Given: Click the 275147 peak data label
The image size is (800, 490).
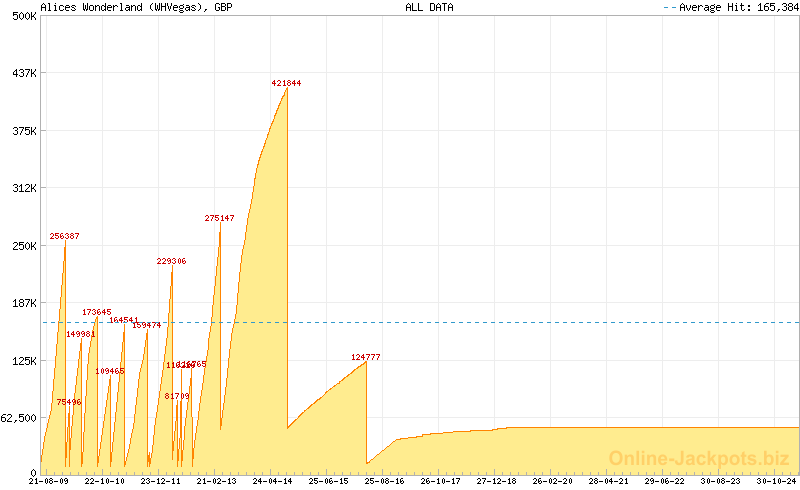Looking at the screenshot, I should click(x=219, y=218).
